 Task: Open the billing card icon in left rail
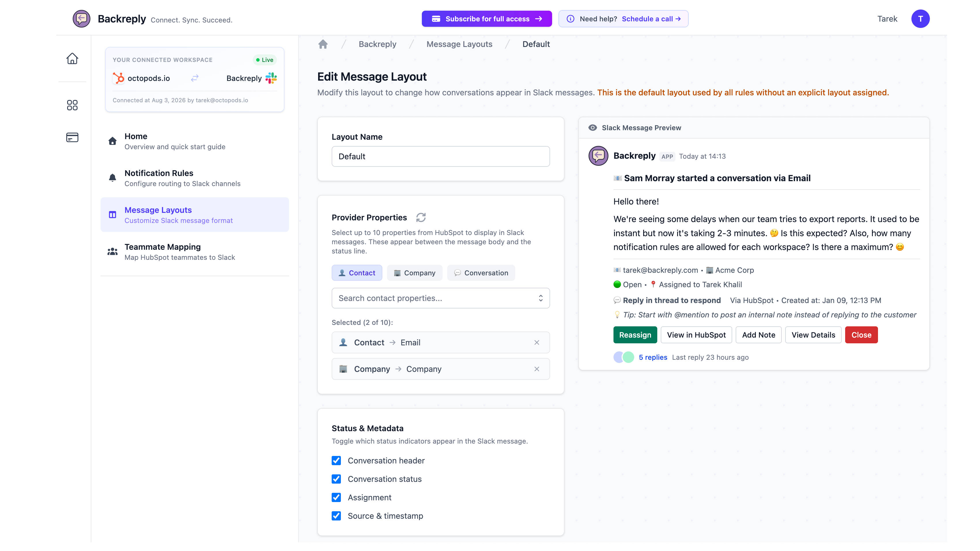[x=72, y=137]
